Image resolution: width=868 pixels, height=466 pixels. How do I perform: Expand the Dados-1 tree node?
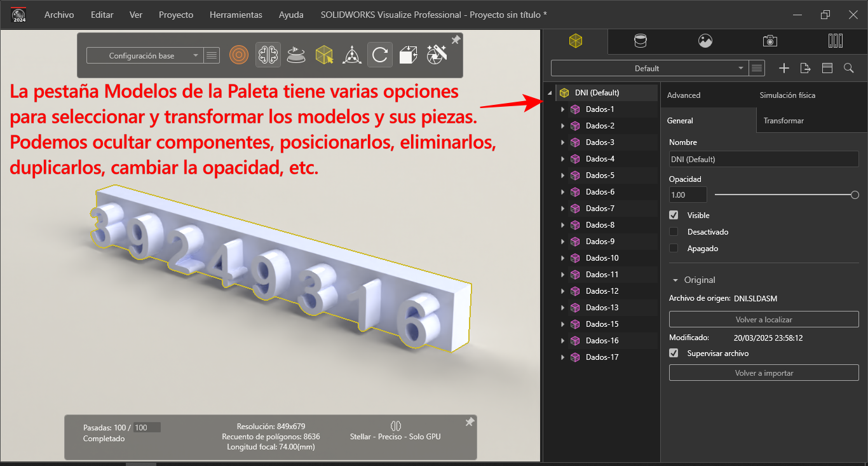tap(562, 109)
